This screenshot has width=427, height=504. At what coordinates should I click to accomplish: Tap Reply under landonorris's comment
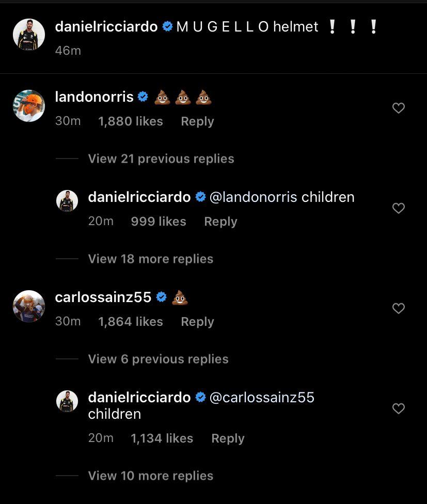[x=197, y=121]
